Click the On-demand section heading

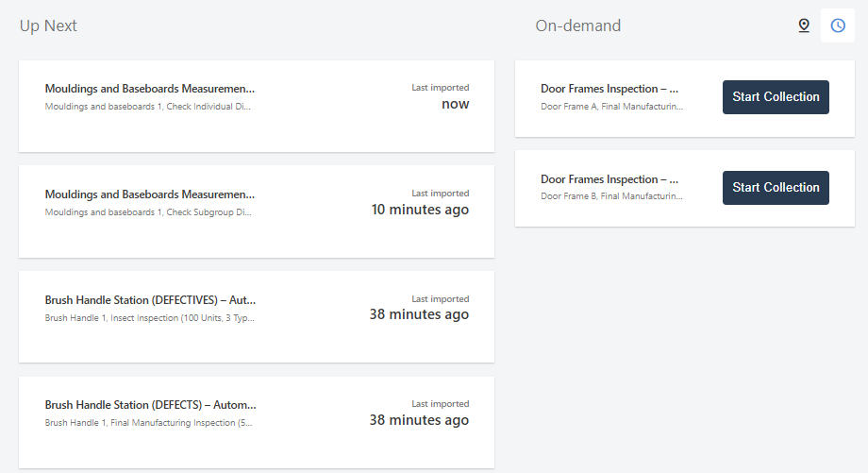point(578,26)
